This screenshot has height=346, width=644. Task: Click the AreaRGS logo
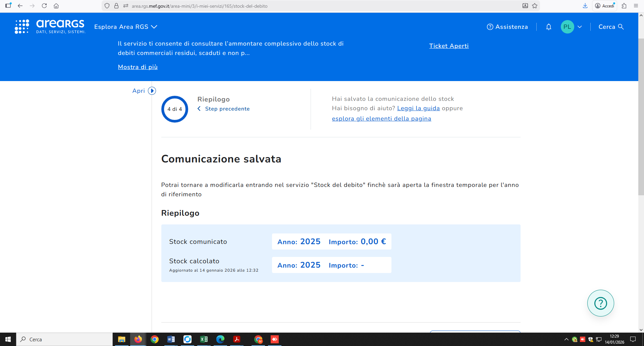pyautogui.click(x=50, y=26)
